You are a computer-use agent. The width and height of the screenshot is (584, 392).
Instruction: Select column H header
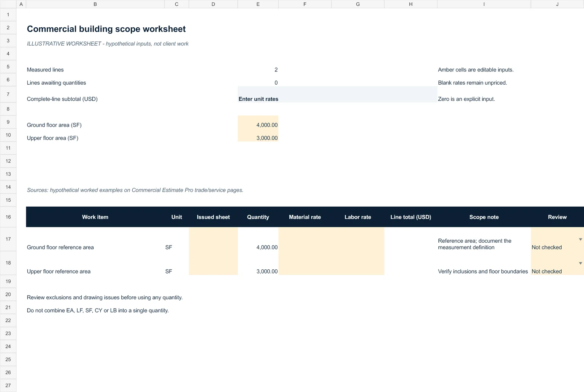pyautogui.click(x=411, y=4)
